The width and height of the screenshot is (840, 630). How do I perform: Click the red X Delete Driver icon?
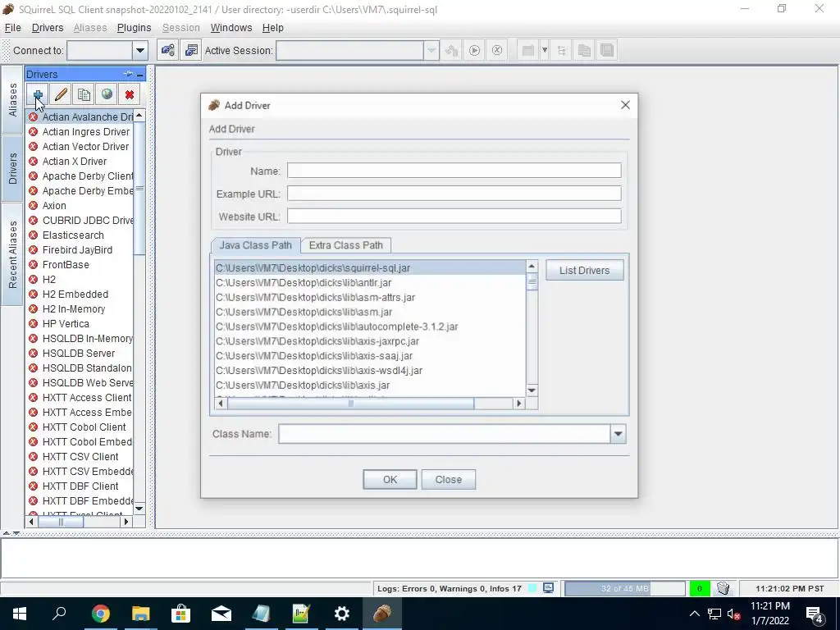coord(130,95)
